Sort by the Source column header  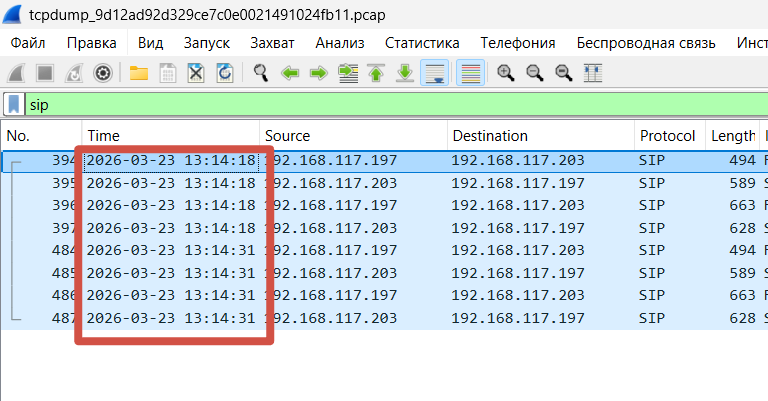click(x=353, y=136)
